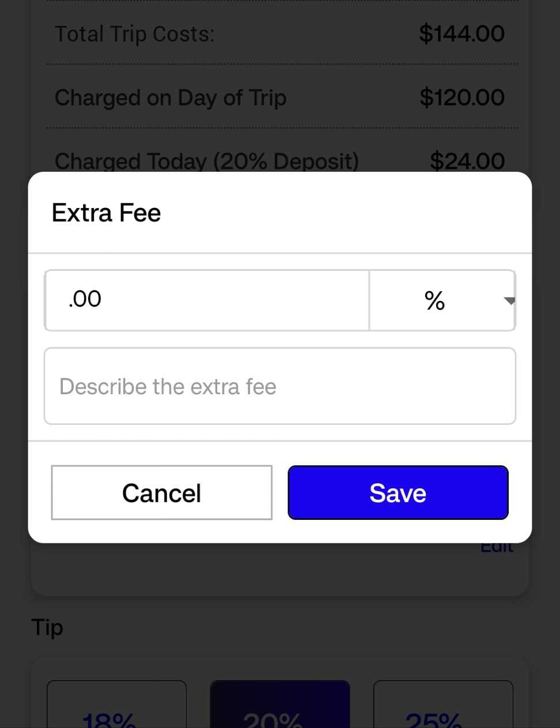Click the 'Total Trip Costs:' label
This screenshot has width=560, height=728.
tap(134, 34)
